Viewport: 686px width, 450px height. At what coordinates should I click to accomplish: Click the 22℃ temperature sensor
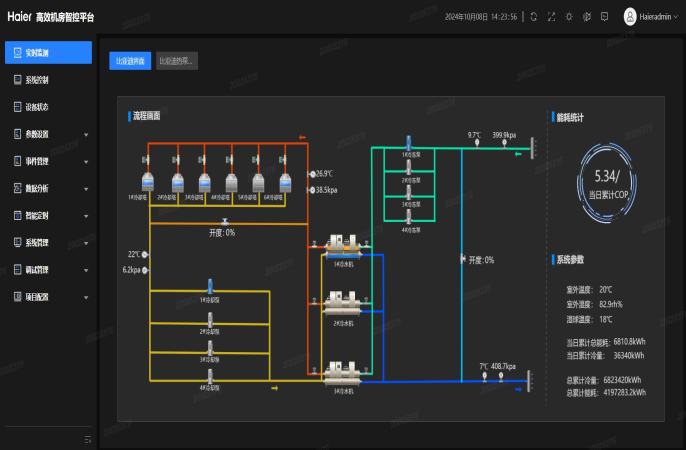click(x=145, y=255)
